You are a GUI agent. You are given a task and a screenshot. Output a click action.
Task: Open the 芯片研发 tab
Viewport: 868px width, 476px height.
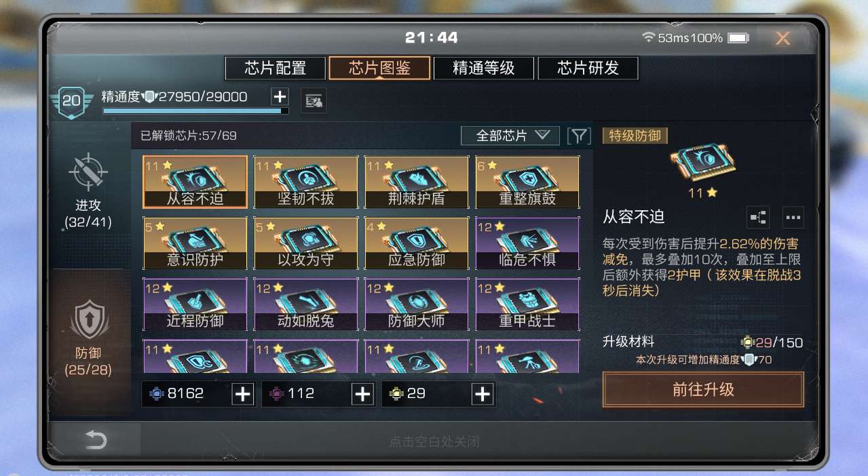(588, 68)
